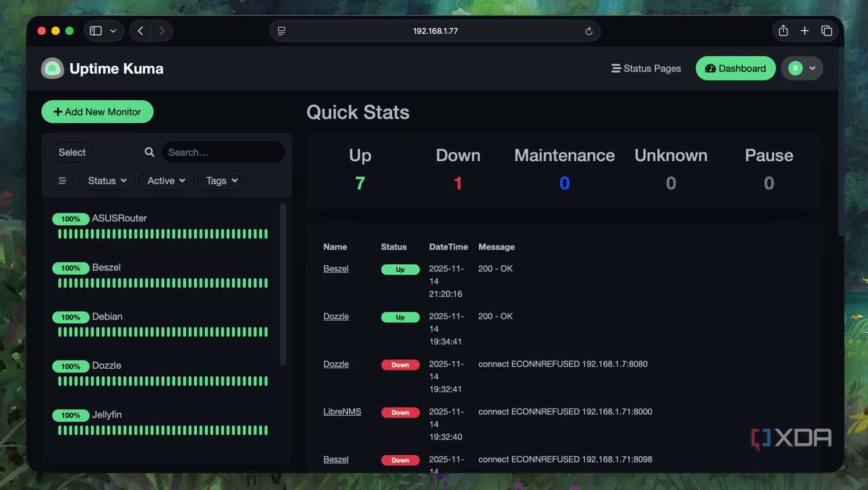Click the magnifier search icon in the monitor list
Image resolution: width=868 pixels, height=490 pixels.
point(150,152)
